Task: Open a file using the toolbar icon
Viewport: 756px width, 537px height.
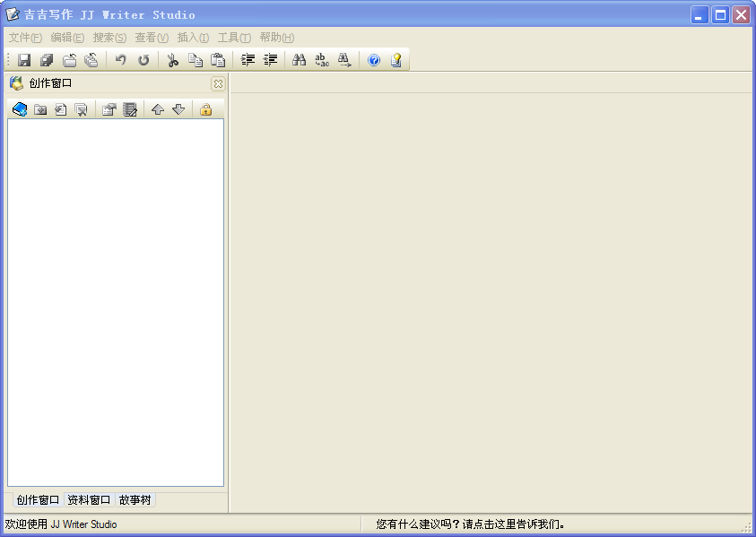Action: tap(69, 59)
